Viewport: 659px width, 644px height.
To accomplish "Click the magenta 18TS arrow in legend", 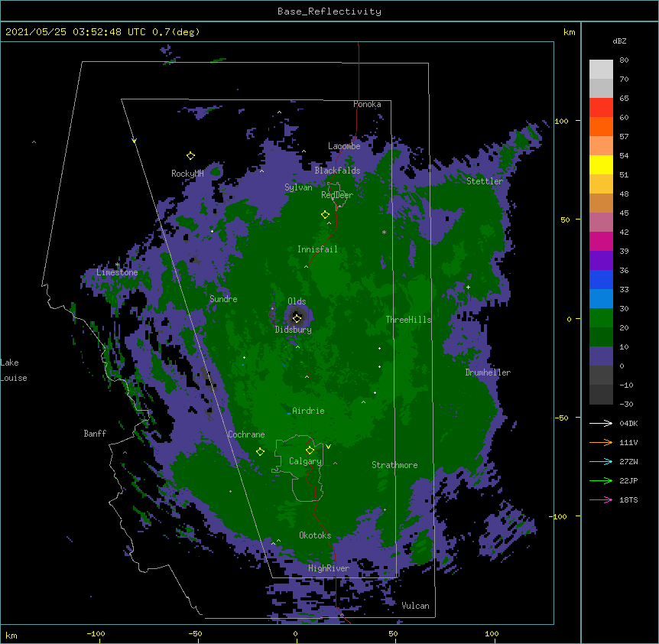I will tap(601, 499).
